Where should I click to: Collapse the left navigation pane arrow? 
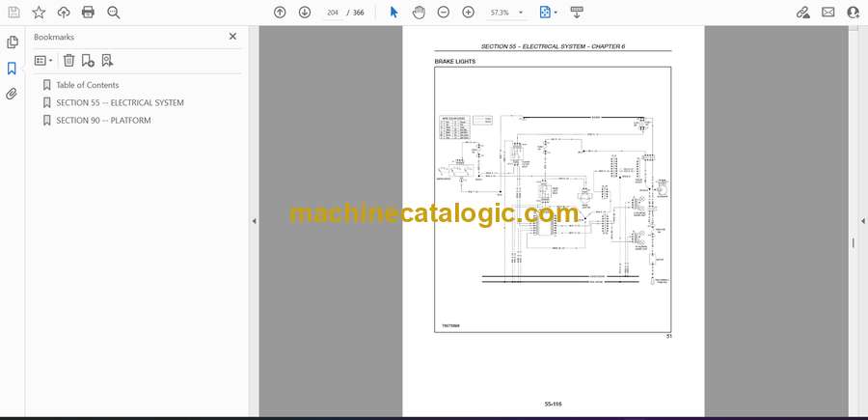[x=254, y=221]
